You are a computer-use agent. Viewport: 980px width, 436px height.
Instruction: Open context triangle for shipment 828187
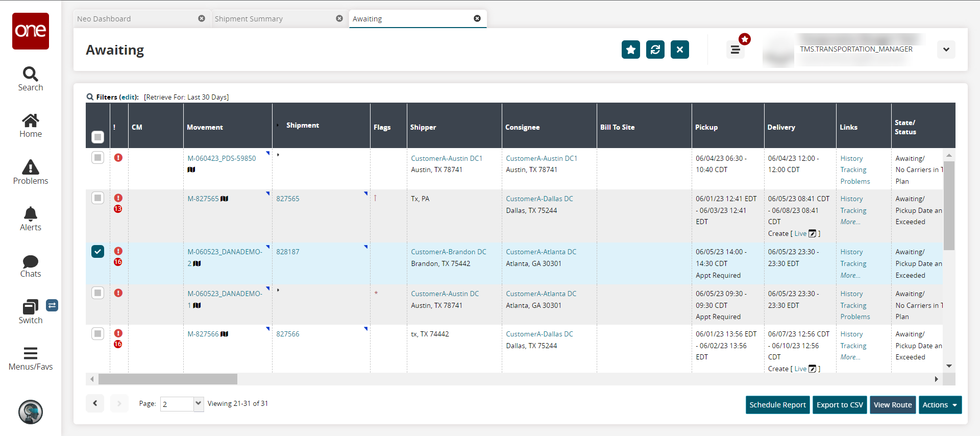coord(365,247)
